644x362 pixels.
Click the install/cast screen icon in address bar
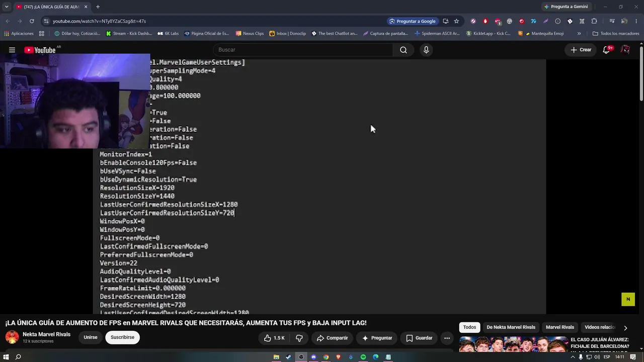point(445,21)
